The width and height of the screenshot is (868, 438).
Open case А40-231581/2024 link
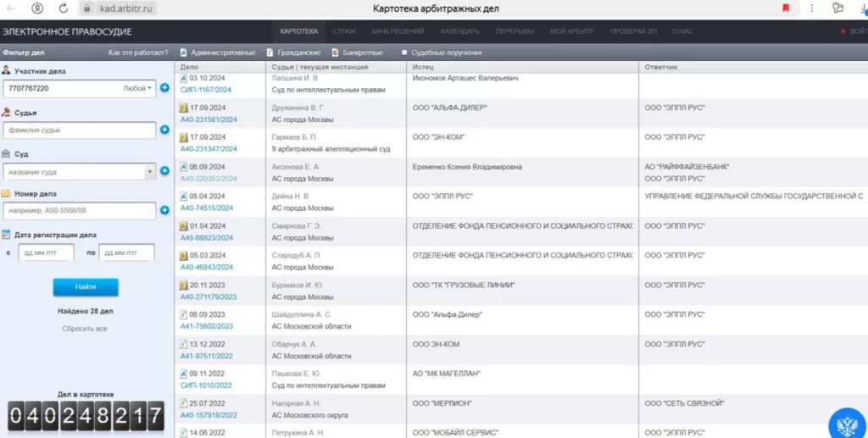[209, 119]
